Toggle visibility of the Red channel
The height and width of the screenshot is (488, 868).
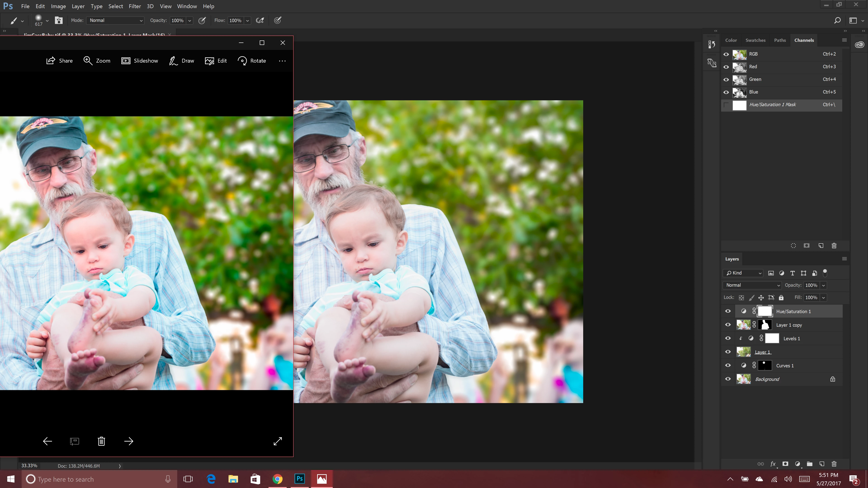pos(726,67)
